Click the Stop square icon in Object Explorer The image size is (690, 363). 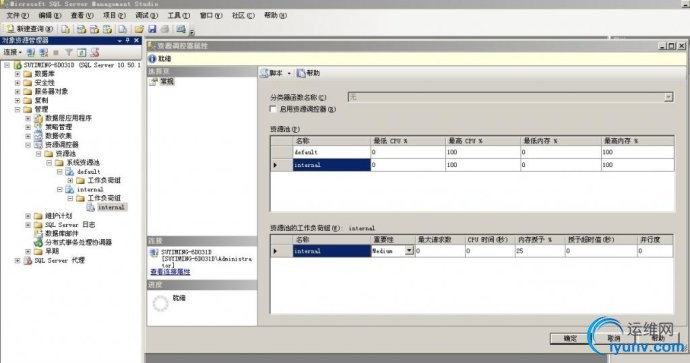(56, 52)
